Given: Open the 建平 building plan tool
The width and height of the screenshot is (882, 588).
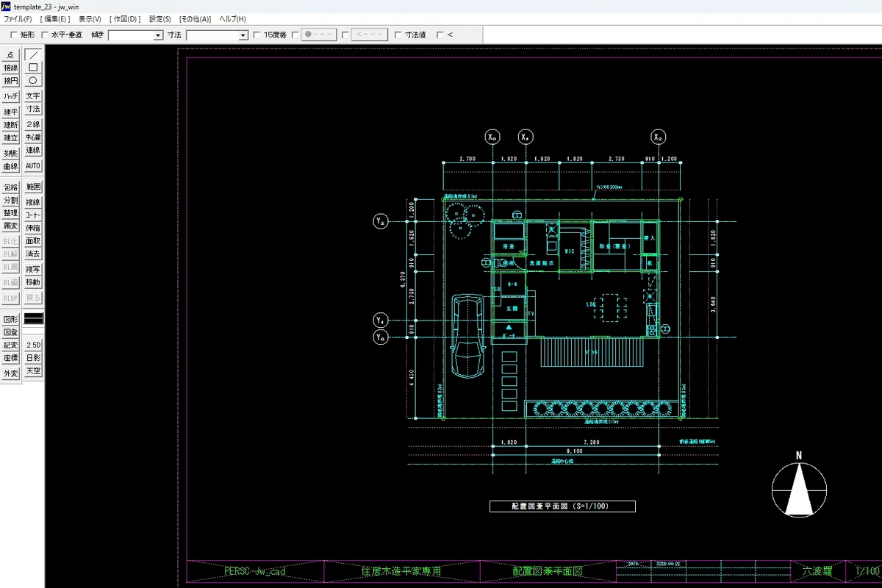Looking at the screenshot, I should 10,112.
